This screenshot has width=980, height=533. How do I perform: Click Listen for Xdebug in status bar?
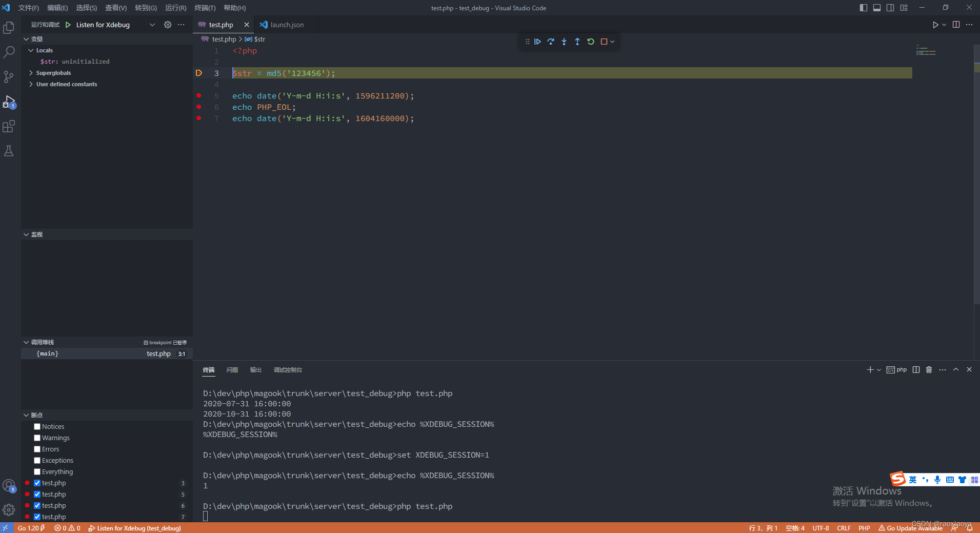tap(134, 528)
